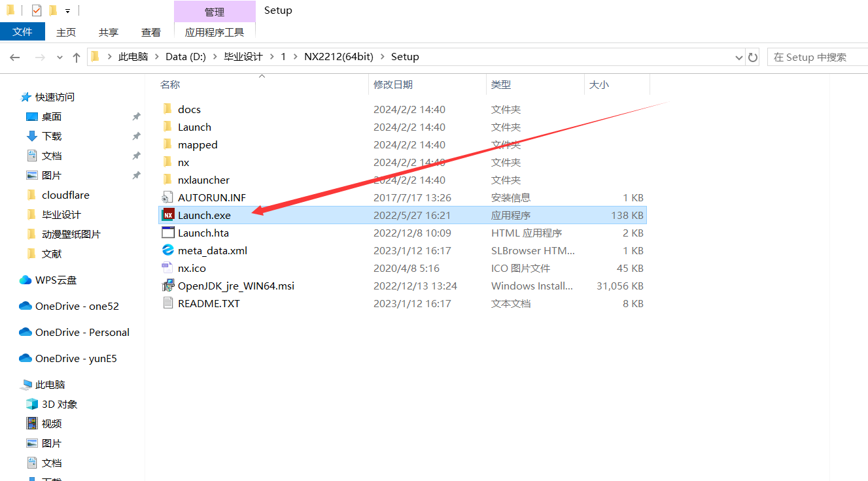Go up to the parent folder
The width and height of the screenshot is (868, 481).
point(77,57)
